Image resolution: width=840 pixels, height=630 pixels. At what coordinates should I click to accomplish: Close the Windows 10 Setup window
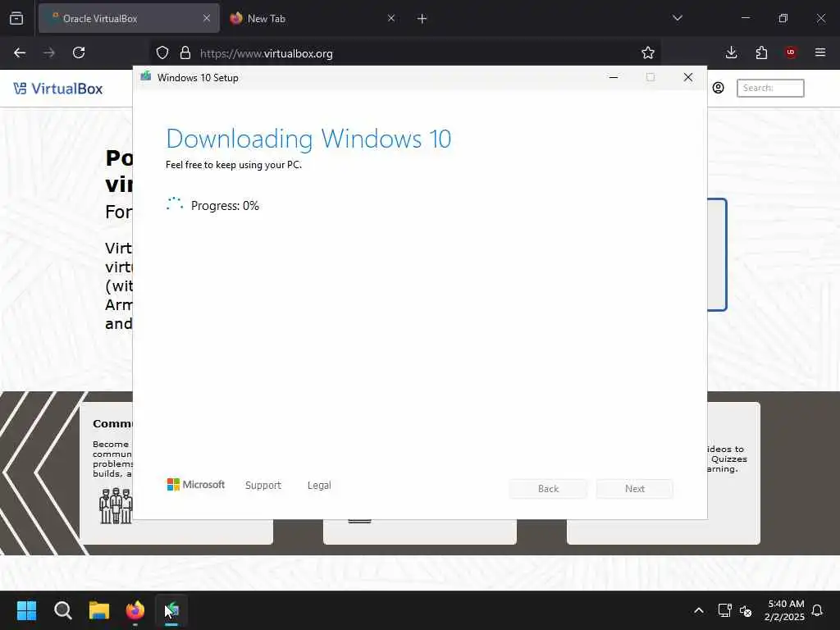click(688, 78)
